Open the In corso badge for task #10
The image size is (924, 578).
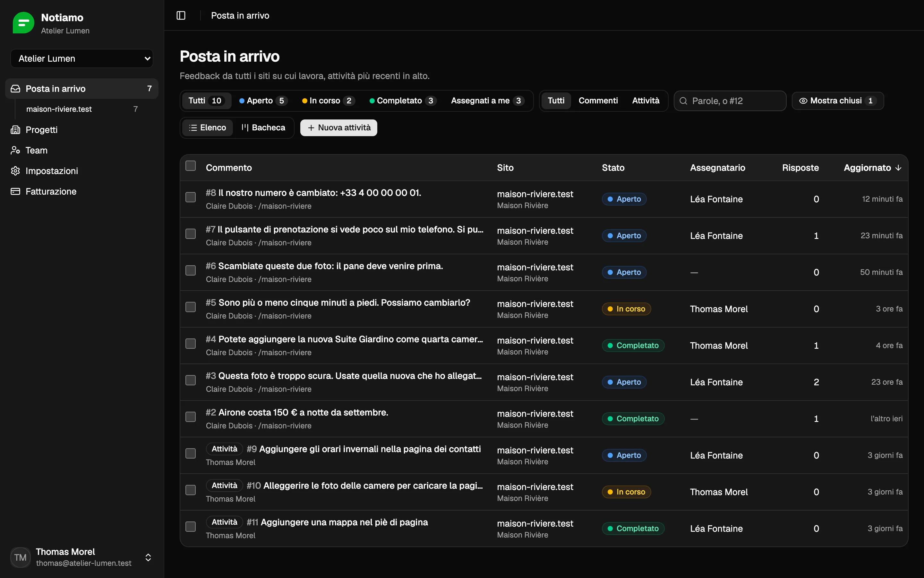click(x=626, y=492)
